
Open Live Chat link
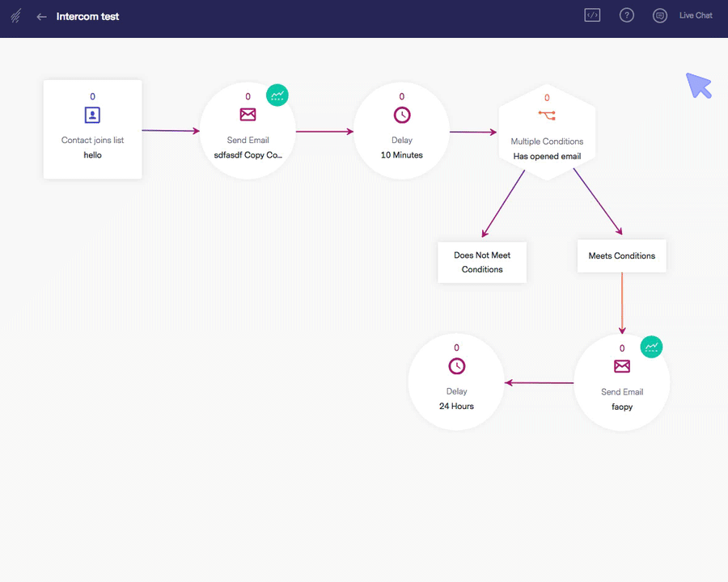(x=696, y=15)
